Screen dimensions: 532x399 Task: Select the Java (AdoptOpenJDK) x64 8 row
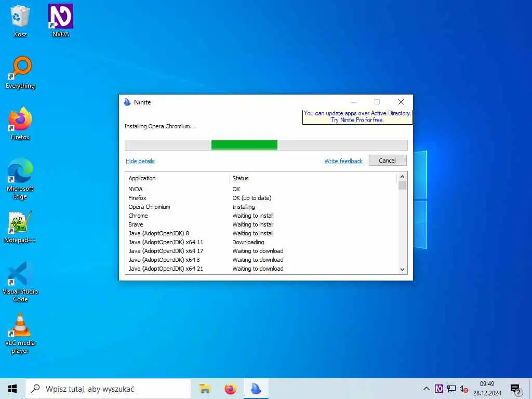click(x=261, y=260)
